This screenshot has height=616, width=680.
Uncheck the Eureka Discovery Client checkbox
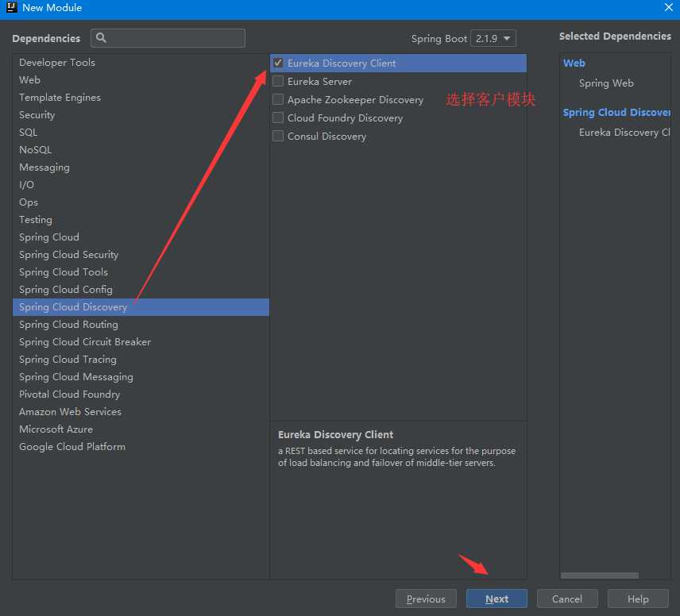[x=278, y=63]
